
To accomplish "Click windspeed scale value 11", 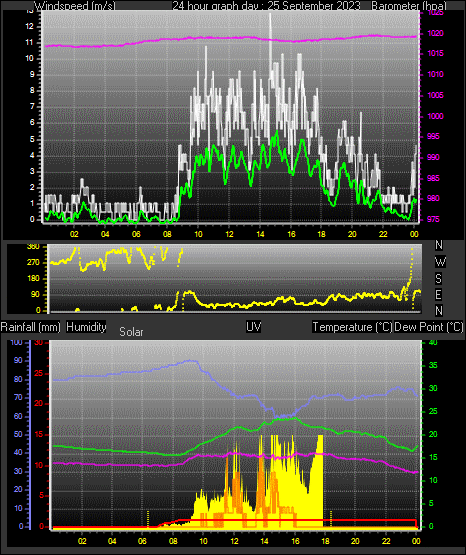I will (x=30, y=42).
